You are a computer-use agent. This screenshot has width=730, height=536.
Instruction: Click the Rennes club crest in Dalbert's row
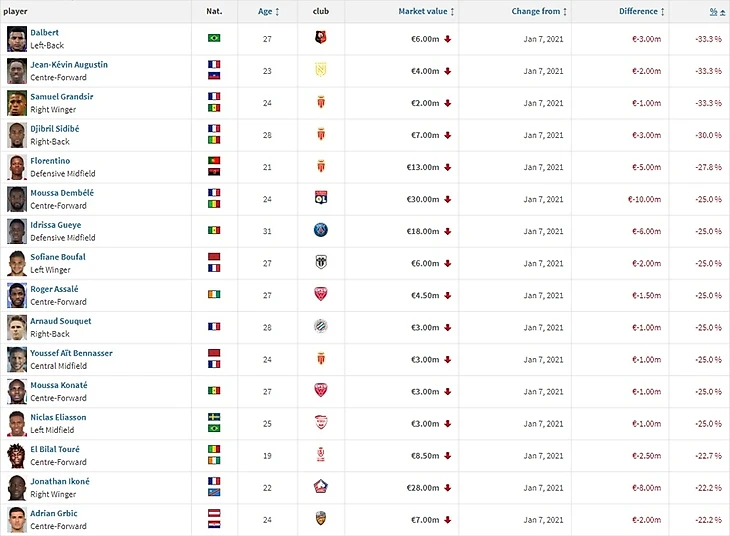pos(321,38)
